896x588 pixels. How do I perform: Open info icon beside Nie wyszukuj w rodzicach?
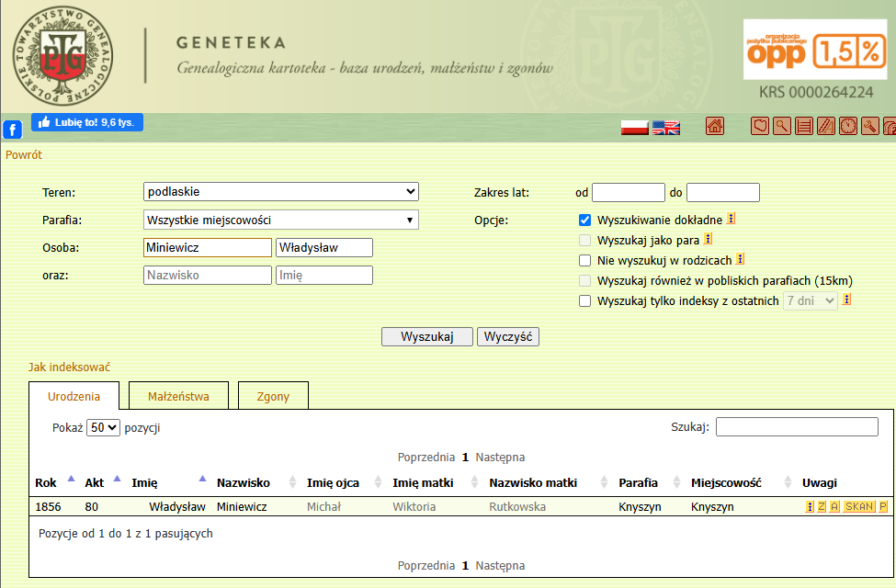click(740, 259)
